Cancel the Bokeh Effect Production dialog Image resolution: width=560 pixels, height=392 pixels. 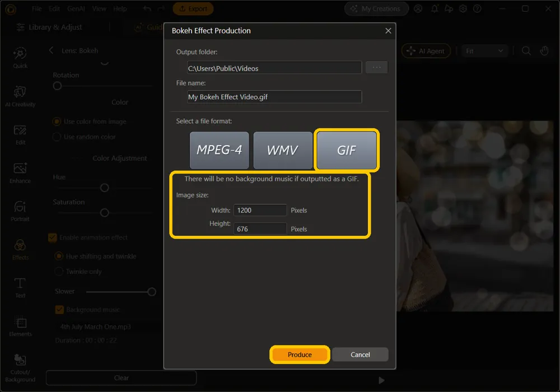pos(360,354)
